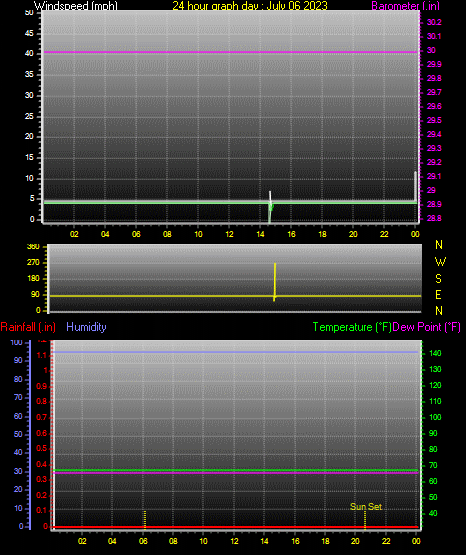Viewport: 466px width, 555px height.
Task: Click the W compass label
Action: pyautogui.click(x=440, y=262)
